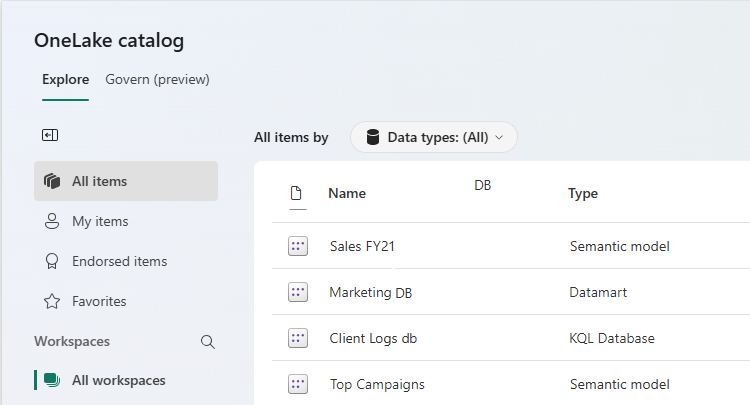Open the Top Campaigns item

click(377, 384)
